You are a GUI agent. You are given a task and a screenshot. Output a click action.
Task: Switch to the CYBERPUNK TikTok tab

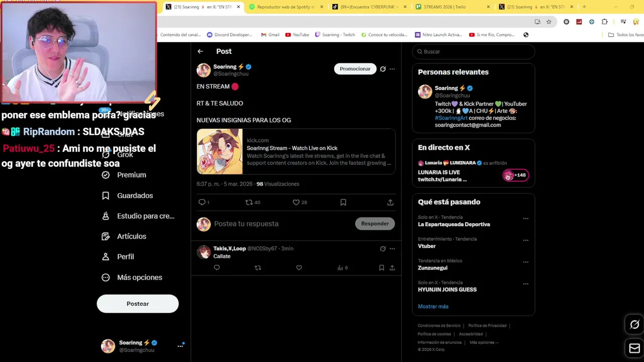tap(369, 7)
